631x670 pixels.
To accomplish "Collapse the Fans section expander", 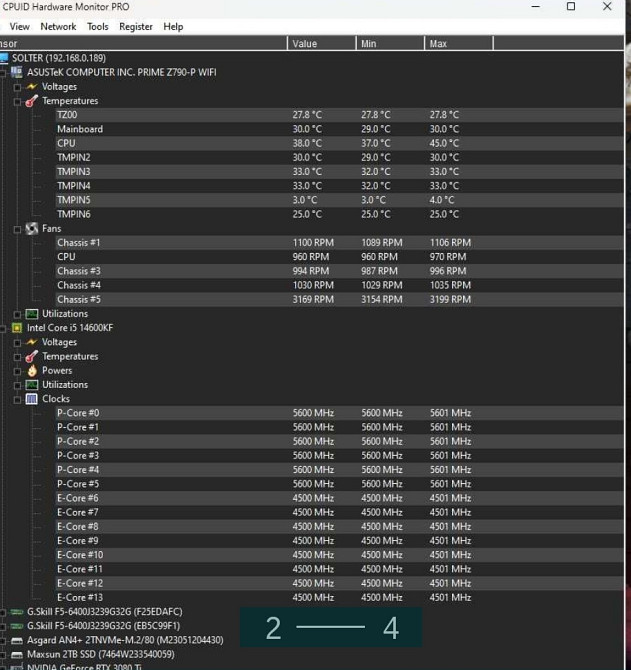I will pos(17,229).
